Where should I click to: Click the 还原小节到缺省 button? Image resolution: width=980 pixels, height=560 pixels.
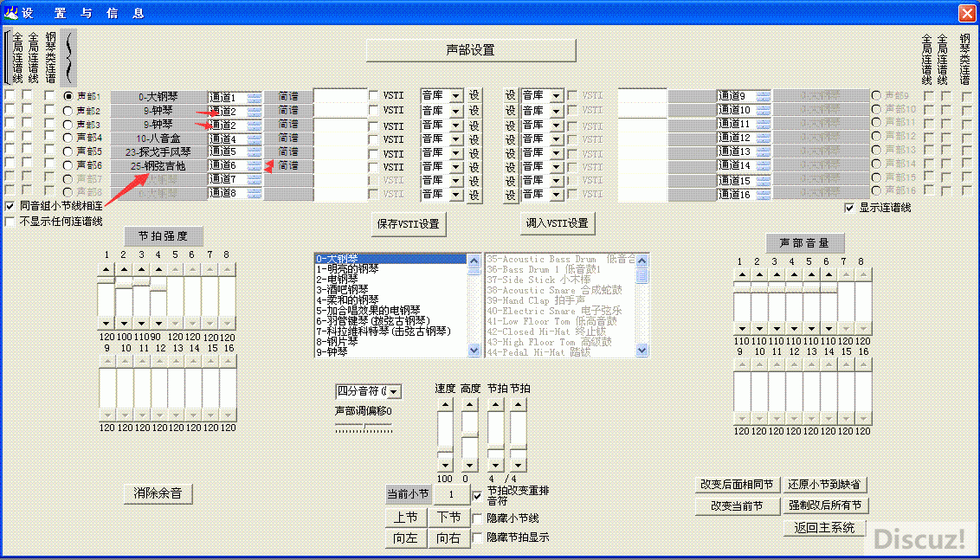tap(825, 485)
